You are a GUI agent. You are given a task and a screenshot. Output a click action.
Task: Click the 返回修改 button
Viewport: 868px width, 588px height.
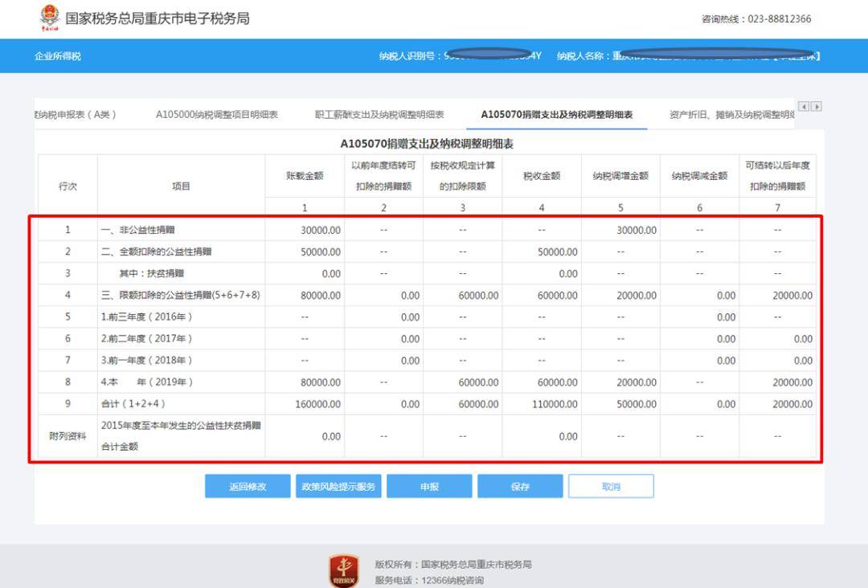pos(248,487)
